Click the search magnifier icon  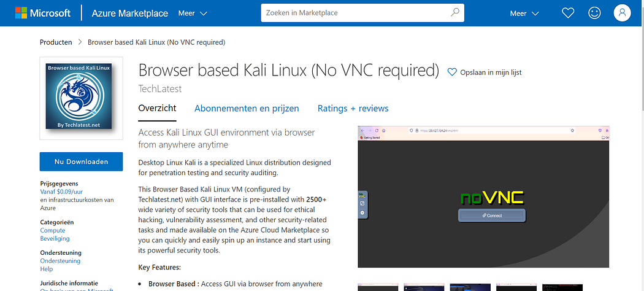[455, 13]
